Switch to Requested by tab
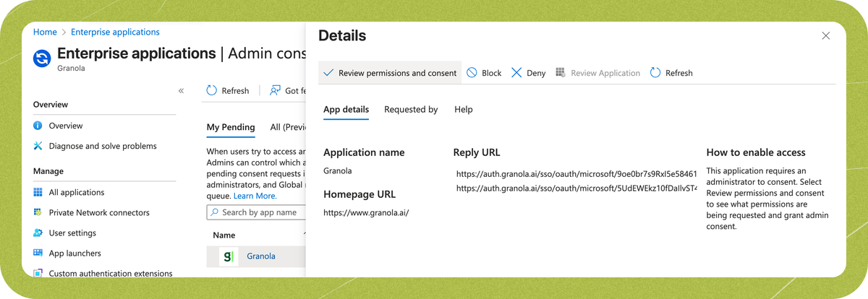 (x=411, y=110)
